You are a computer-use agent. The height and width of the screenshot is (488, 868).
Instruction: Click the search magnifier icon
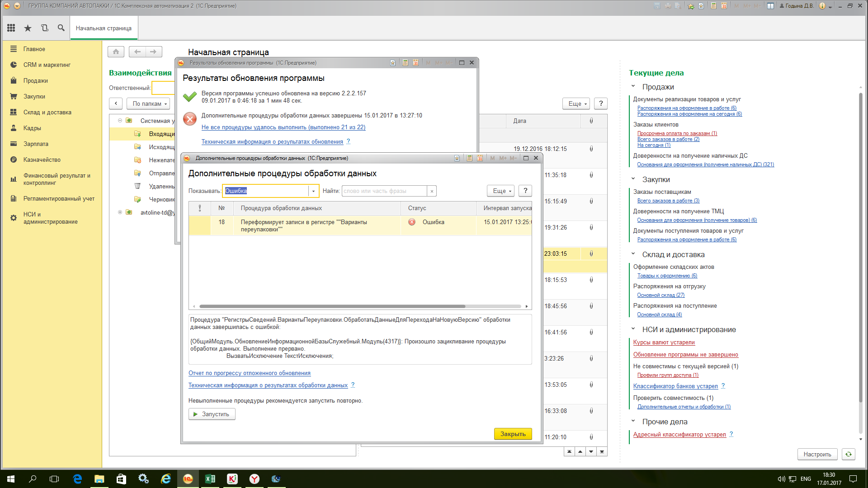(61, 28)
